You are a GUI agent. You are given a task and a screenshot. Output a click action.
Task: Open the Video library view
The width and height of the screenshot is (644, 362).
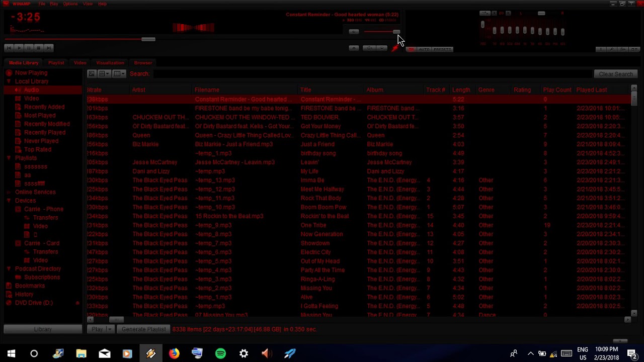[x=31, y=99]
